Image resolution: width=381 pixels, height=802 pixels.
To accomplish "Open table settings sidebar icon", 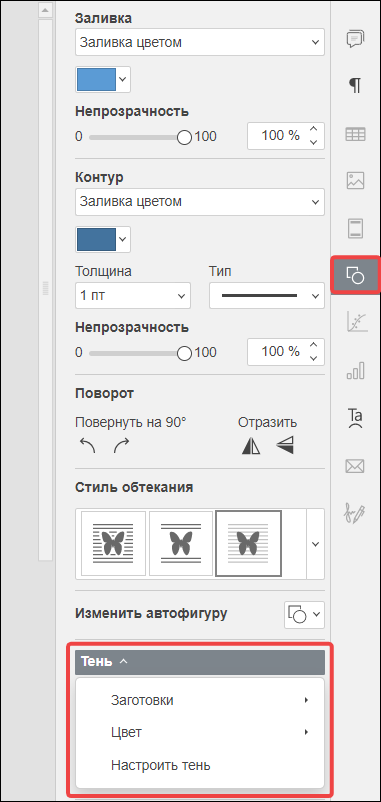I will [x=355, y=135].
